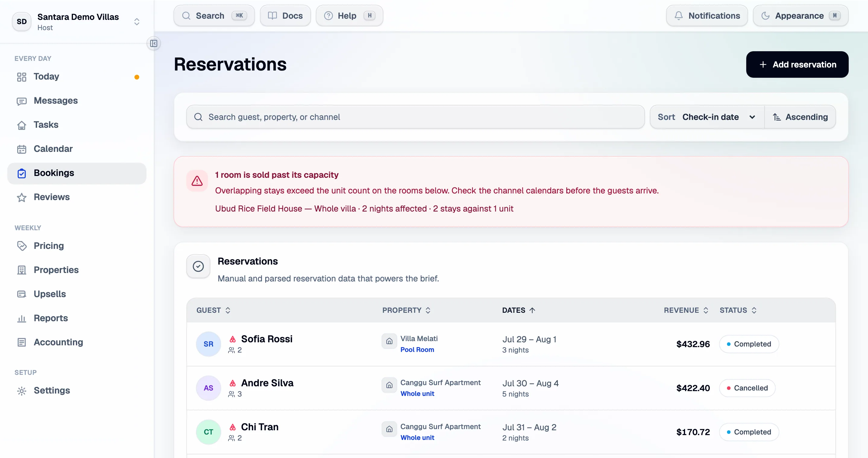This screenshot has height=458, width=868.
Task: Toggle Appearance theme mode
Action: (x=800, y=15)
